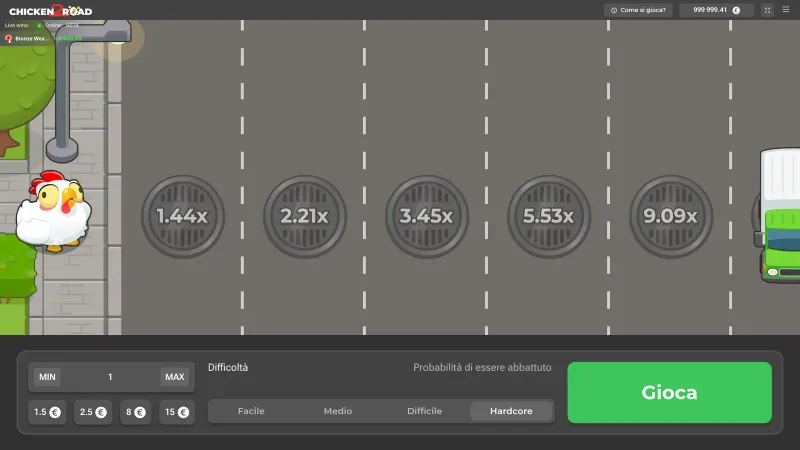Click Probabilità di essere abbattuto text
This screenshot has width=800, height=450.
click(x=482, y=367)
